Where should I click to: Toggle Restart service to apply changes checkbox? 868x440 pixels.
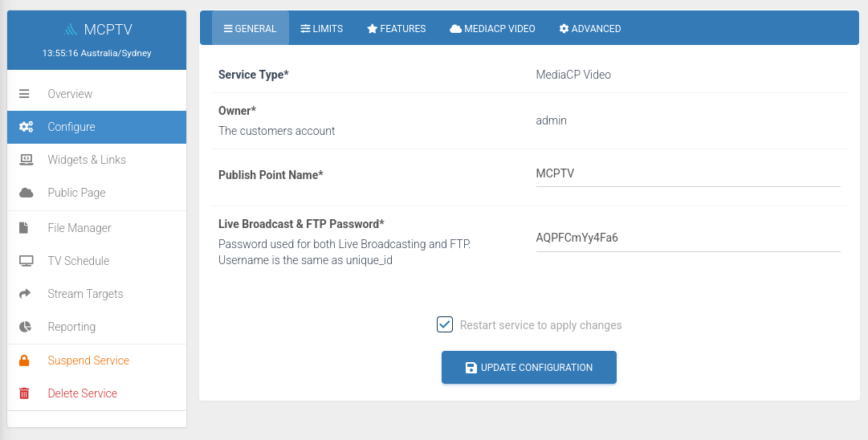pyautogui.click(x=445, y=325)
